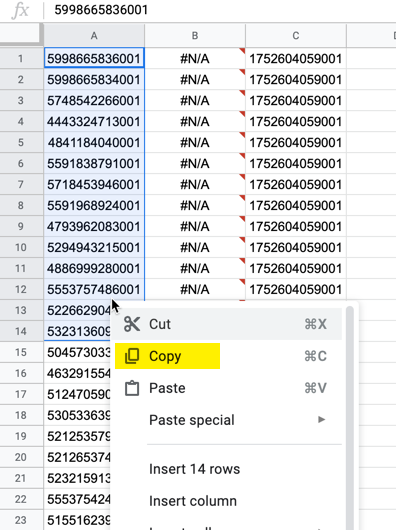396x530 pixels.
Task: Select the Paste menu entry
Action: 228,388
